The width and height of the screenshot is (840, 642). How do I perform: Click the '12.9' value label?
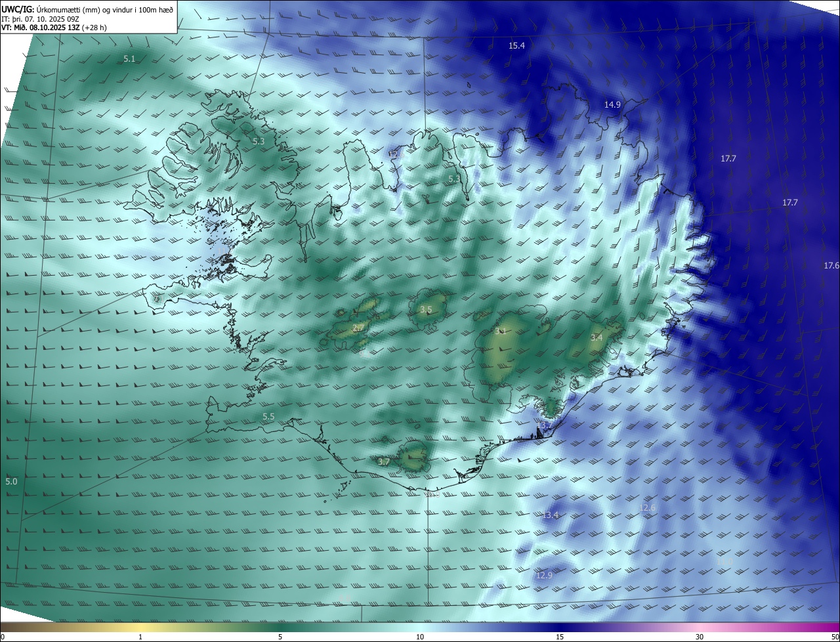[x=544, y=576]
